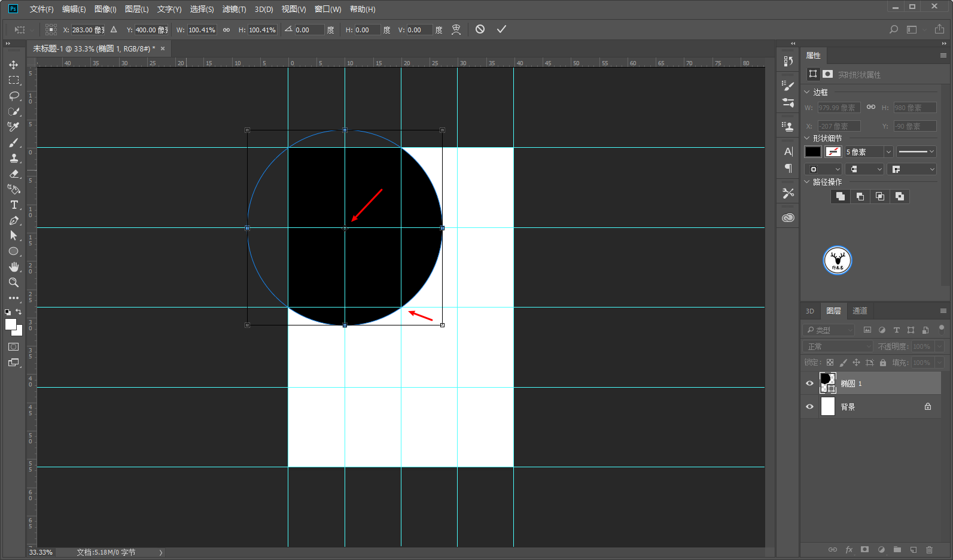
Task: Open the 滤镜(T) menu
Action: point(234,9)
